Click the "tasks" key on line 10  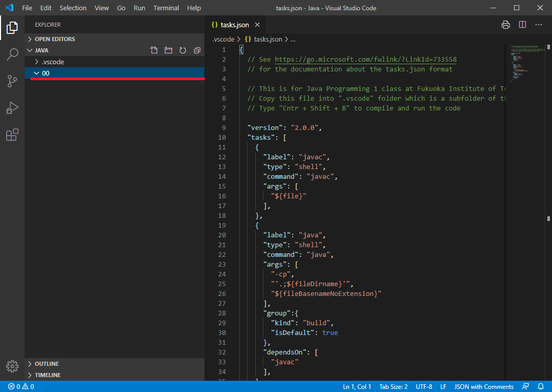coord(261,137)
